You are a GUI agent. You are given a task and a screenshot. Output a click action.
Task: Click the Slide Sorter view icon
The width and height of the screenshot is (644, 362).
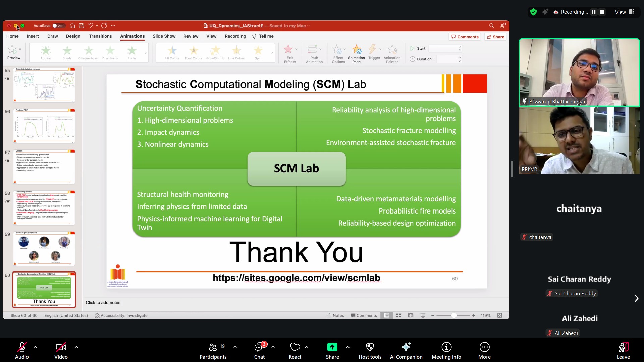click(x=398, y=315)
